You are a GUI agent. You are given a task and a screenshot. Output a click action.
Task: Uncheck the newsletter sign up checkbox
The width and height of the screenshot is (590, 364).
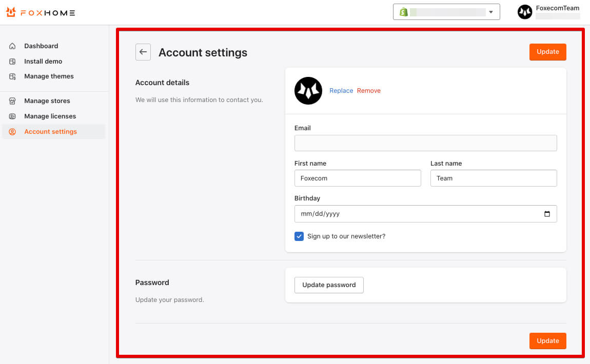pos(299,236)
